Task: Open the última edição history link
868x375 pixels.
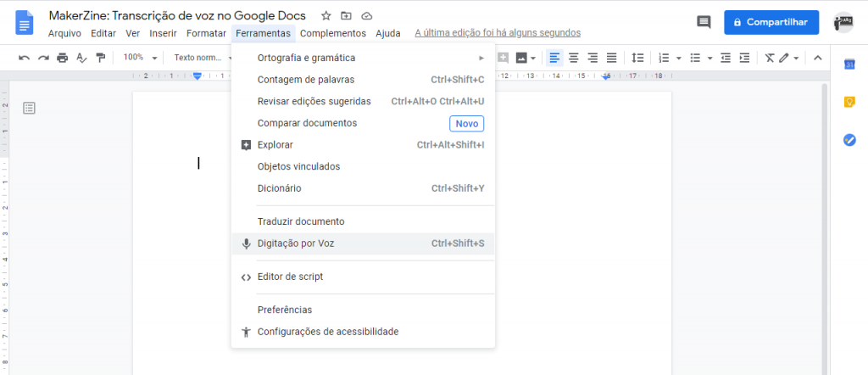Action: tap(498, 33)
